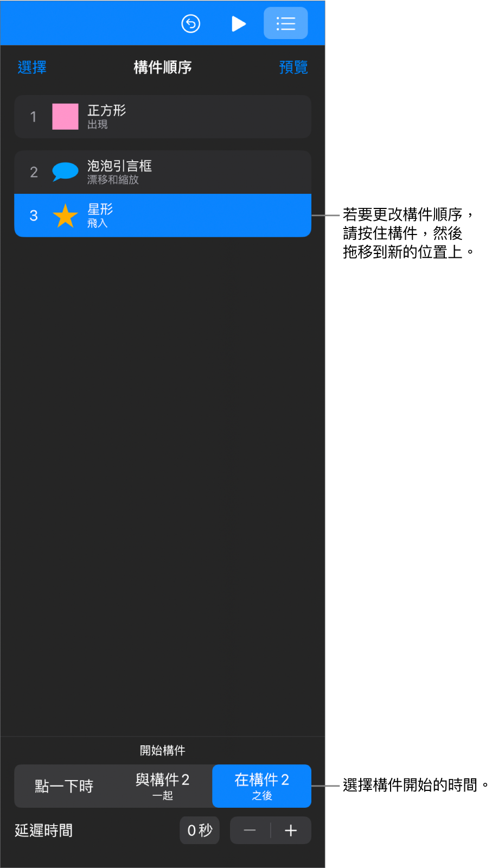Choose 在構件 2 之後 start option
This screenshot has height=868, width=498.
[261, 786]
